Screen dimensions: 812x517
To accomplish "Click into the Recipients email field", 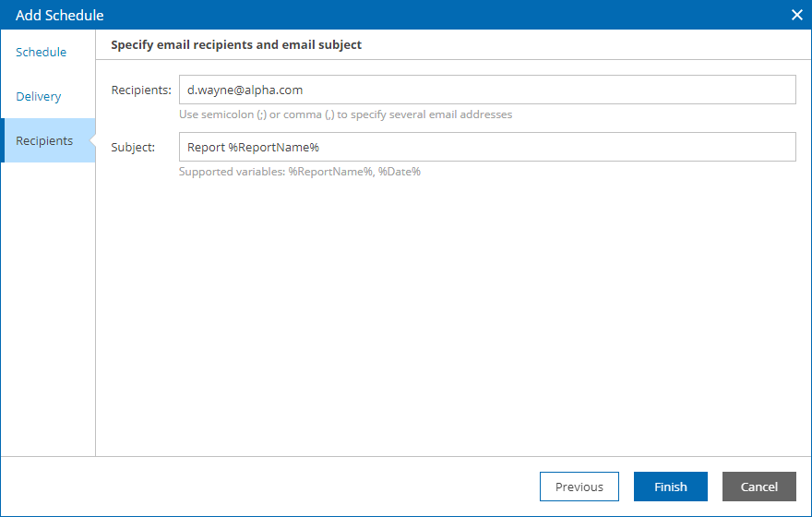I will point(486,90).
